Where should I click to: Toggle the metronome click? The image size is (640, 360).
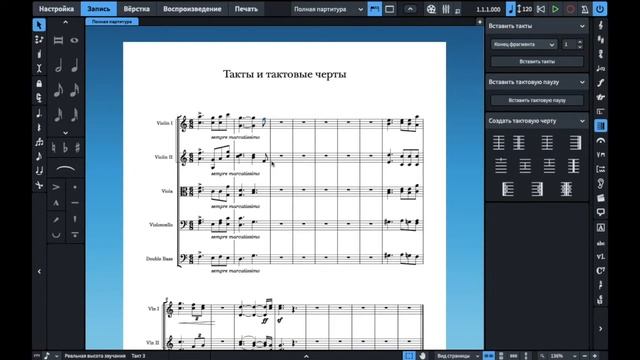[x=584, y=9]
